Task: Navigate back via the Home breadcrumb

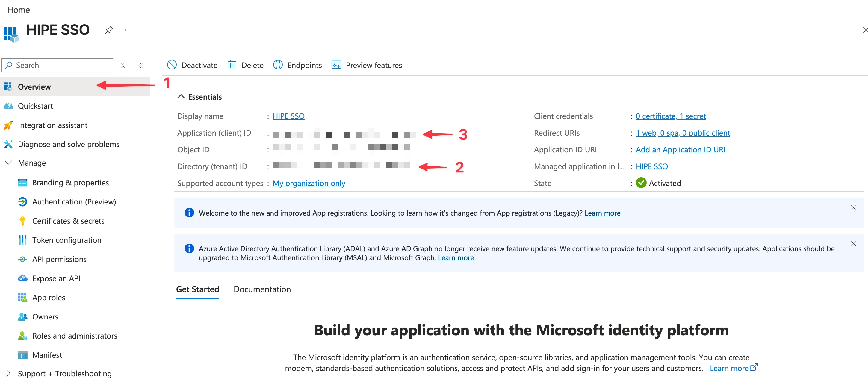Action: pyautogui.click(x=18, y=10)
